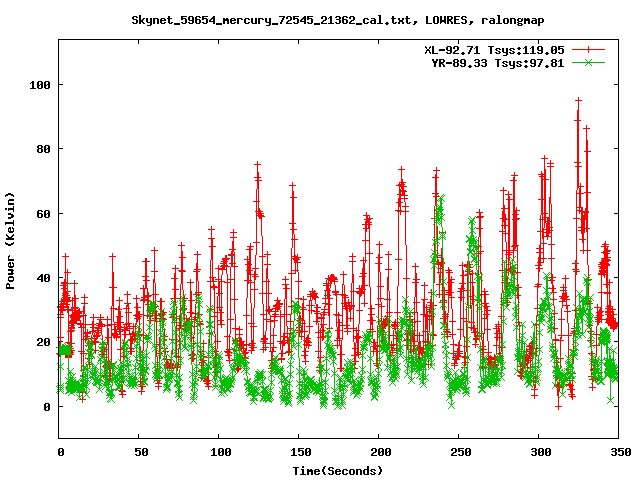Click the x-axis tick label 150

(301, 452)
